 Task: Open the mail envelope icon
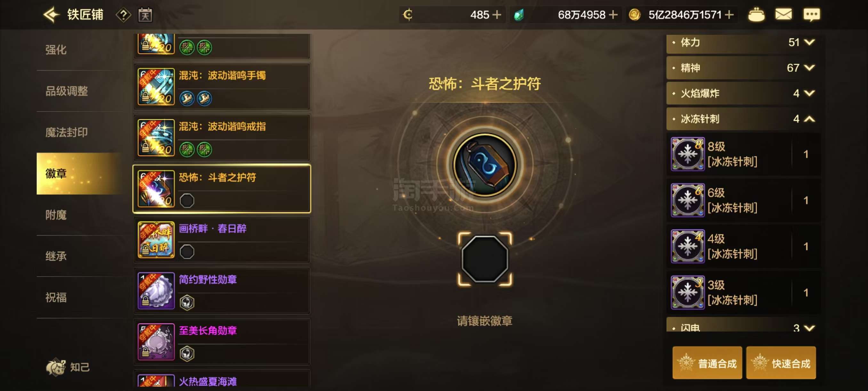point(784,14)
